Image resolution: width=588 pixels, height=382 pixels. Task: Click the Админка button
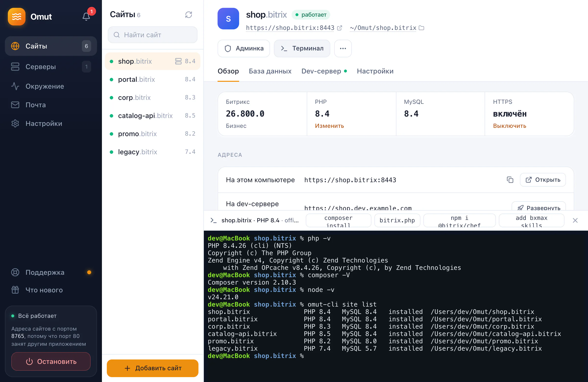pyautogui.click(x=244, y=48)
